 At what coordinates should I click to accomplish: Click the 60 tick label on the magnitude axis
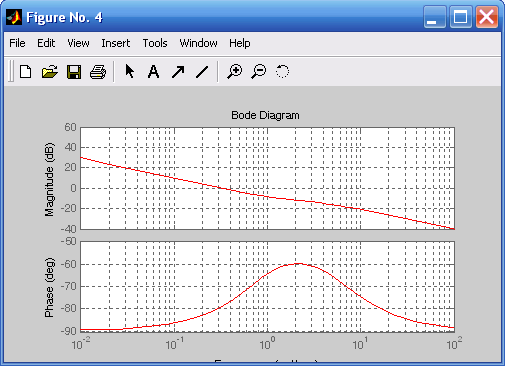[70, 127]
